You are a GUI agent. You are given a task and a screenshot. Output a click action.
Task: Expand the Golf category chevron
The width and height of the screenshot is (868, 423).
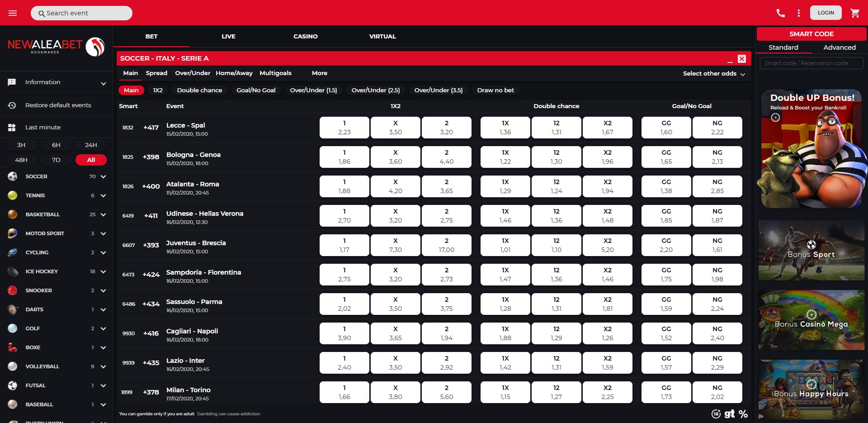click(x=103, y=329)
